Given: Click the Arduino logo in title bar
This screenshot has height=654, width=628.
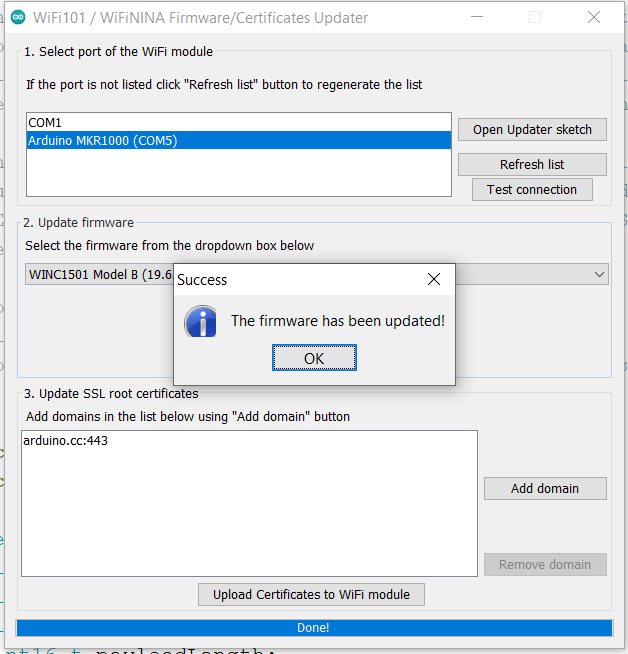Looking at the screenshot, I should [x=18, y=18].
